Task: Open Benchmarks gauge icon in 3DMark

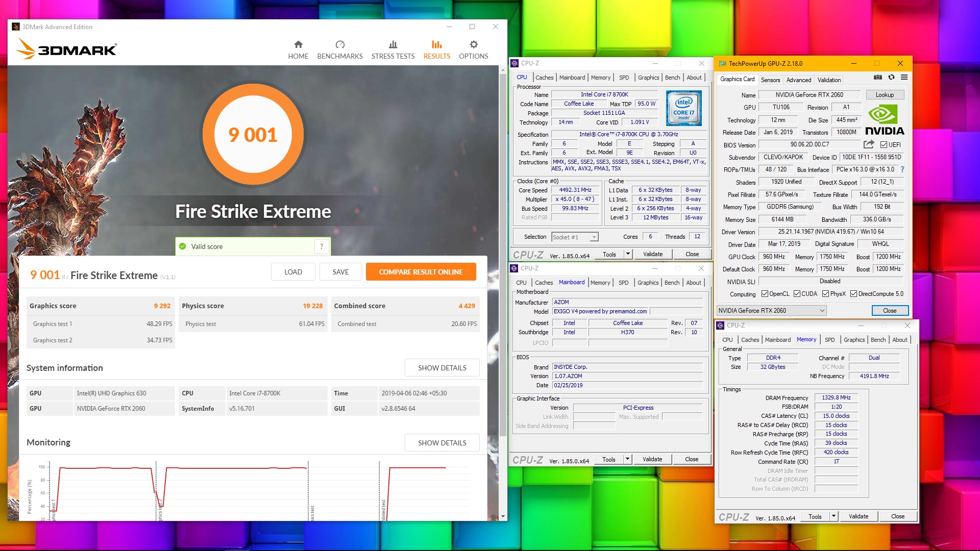Action: [340, 44]
